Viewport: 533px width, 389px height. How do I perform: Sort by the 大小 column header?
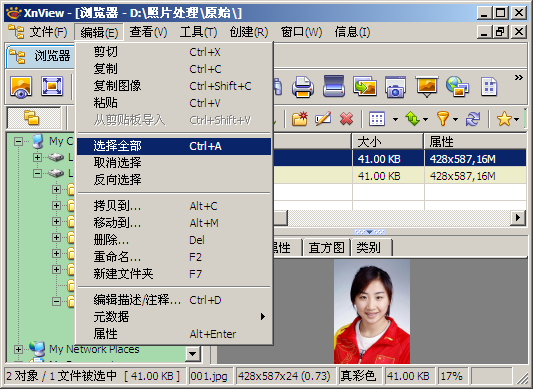[388, 141]
